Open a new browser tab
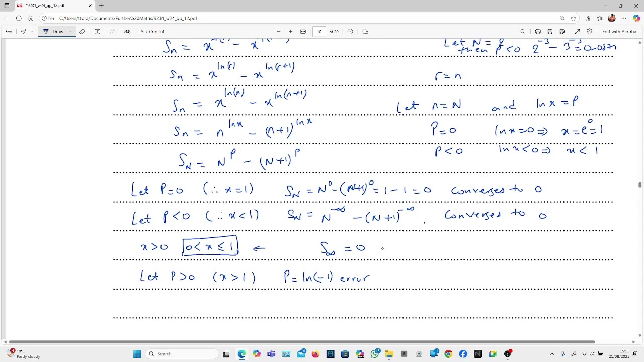The image size is (644, 362). pos(101,6)
